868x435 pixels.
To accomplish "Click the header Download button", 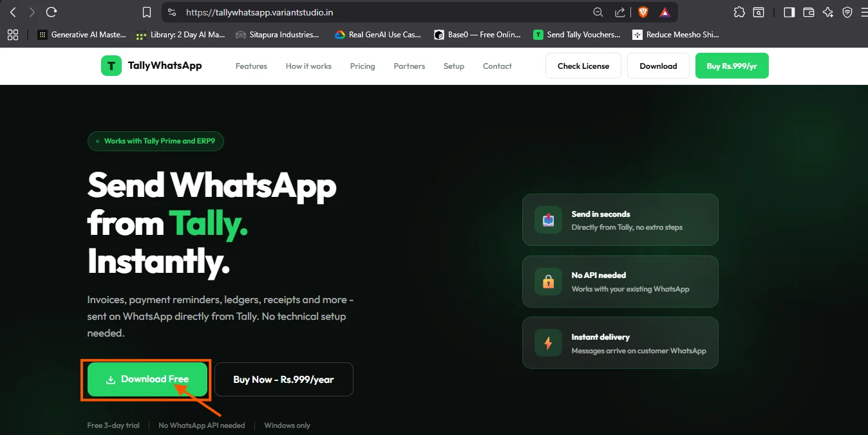I will tap(658, 66).
